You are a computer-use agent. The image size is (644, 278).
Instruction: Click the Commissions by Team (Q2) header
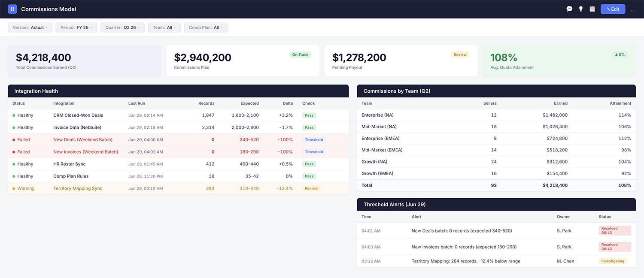(496, 91)
